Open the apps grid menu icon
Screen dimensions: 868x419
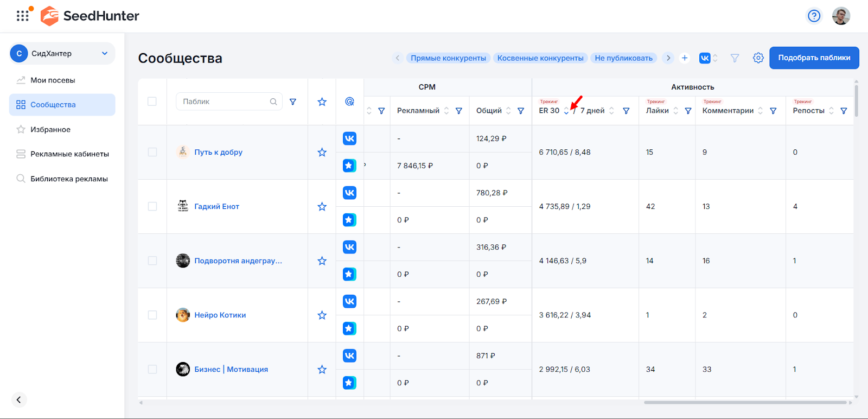point(22,16)
